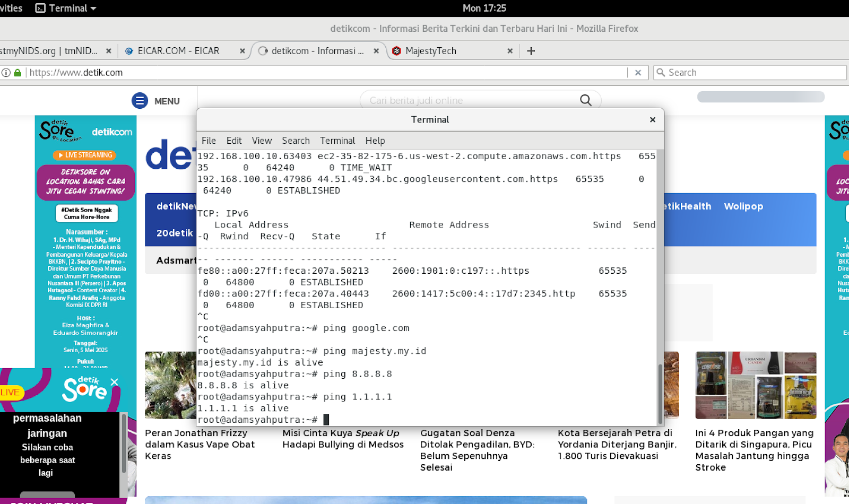The width and height of the screenshot is (849, 504).
Task: Close the tmNIDS tab
Action: pyautogui.click(x=109, y=51)
